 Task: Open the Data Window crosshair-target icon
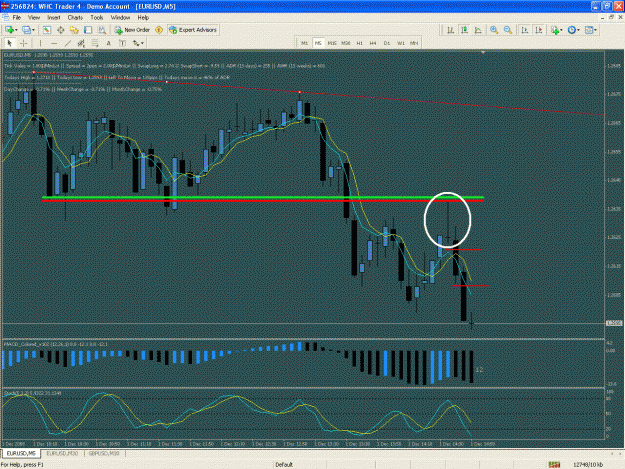[x=61, y=30]
